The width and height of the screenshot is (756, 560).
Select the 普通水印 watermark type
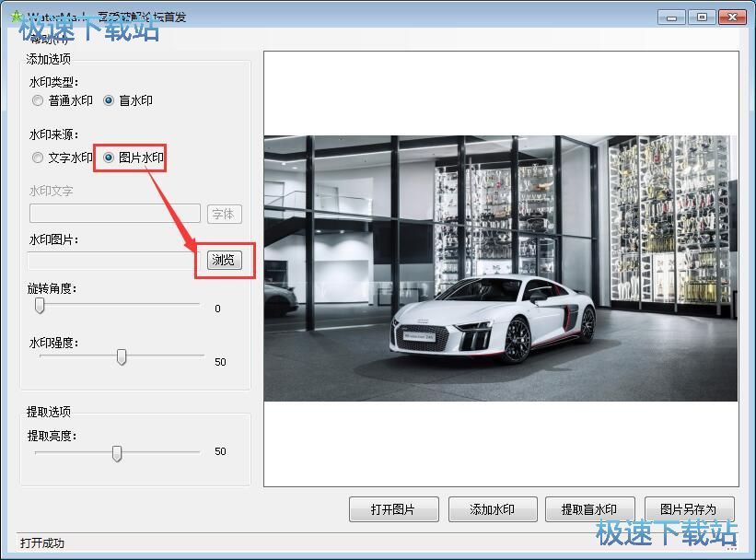(38, 100)
